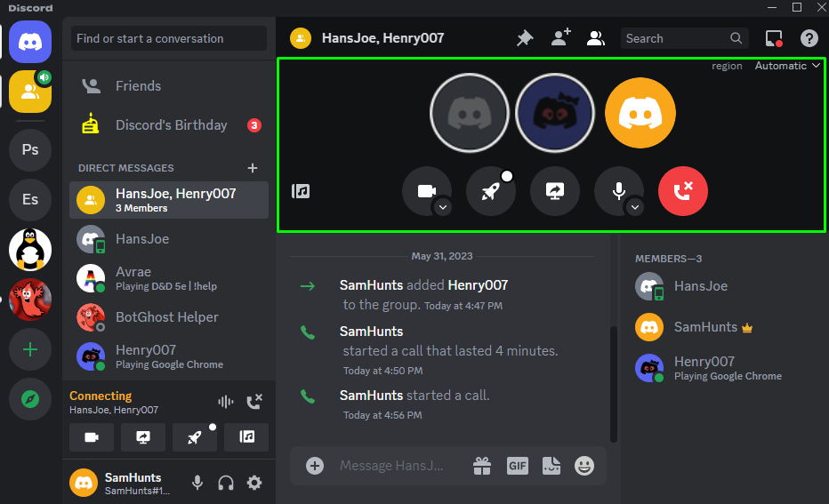
Task: Open the sticker picker
Action: click(x=551, y=466)
